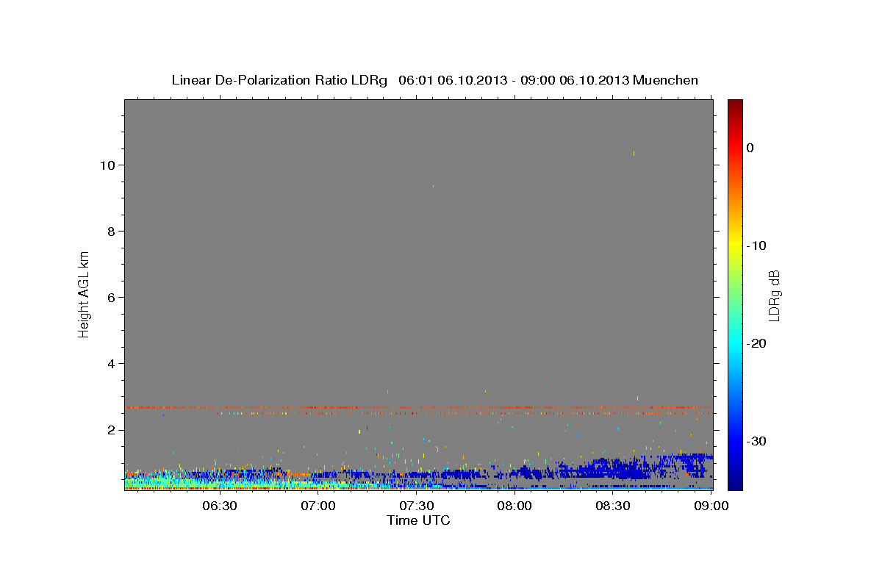Click the orange horizontal line near 2.7 km height
The width and height of the screenshot is (882, 588).
point(417,407)
